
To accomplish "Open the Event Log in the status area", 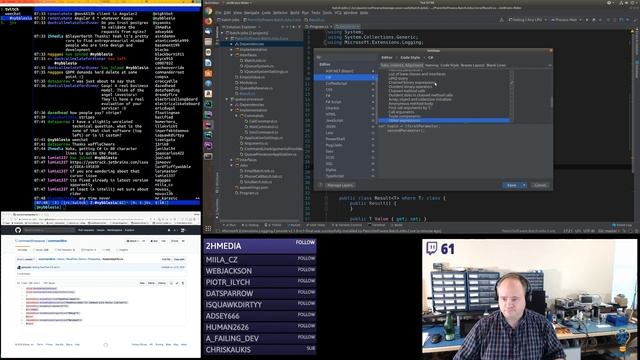I will point(622,225).
